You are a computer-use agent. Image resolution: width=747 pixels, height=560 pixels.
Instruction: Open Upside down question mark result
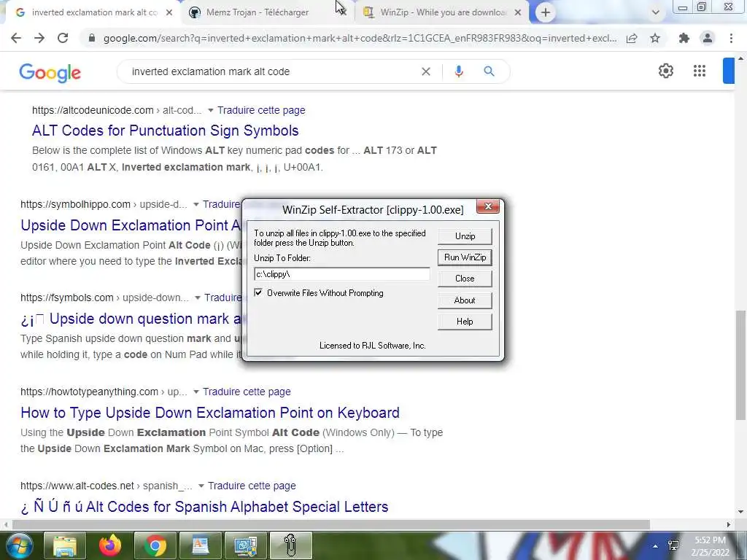(x=131, y=319)
